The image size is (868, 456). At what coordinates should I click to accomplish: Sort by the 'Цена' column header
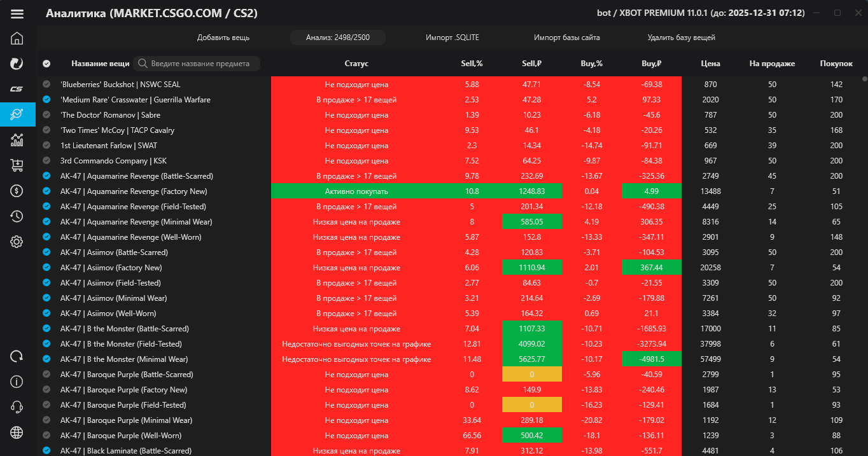click(x=710, y=64)
